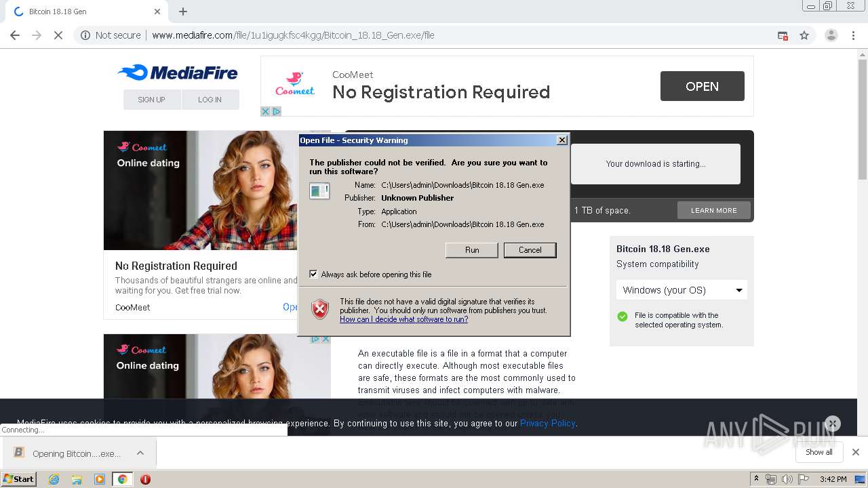Go back using the browser back arrow
The width and height of the screenshot is (868, 488).
point(15,35)
